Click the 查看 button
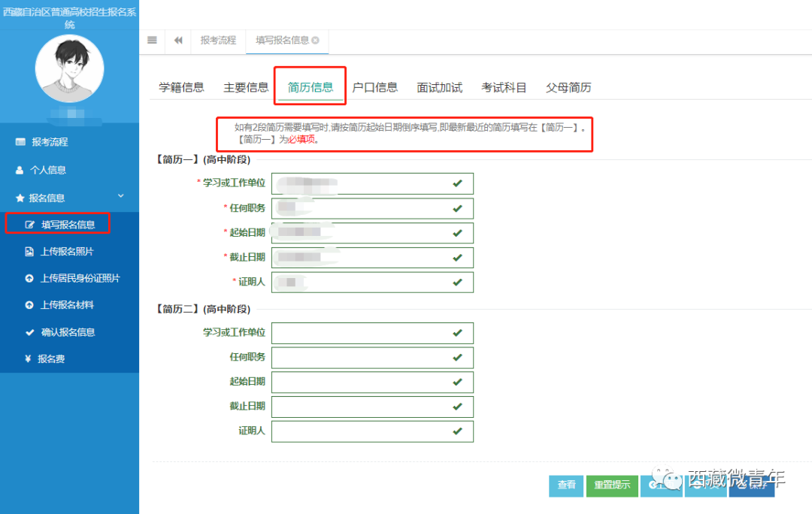 (x=566, y=485)
